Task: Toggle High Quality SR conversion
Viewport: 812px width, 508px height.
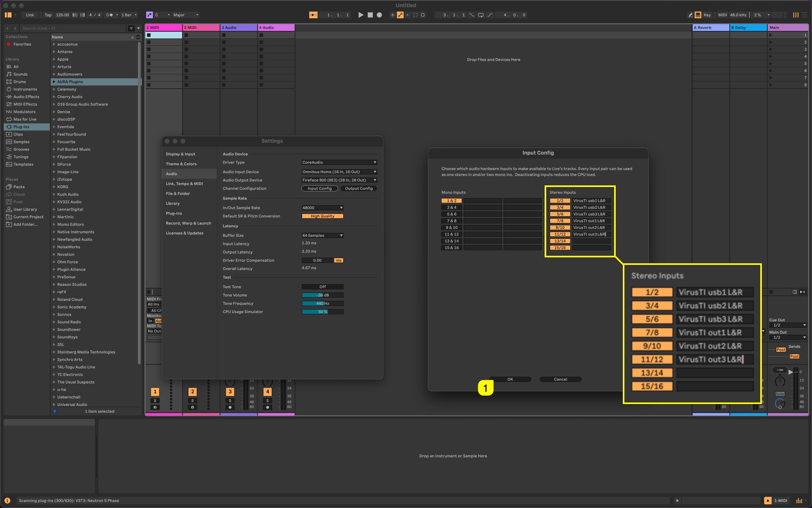Action: [322, 216]
